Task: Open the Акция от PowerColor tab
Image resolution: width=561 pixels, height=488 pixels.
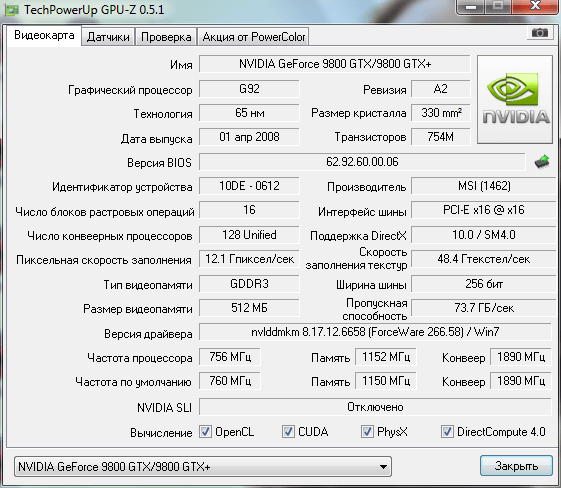Action: pyautogui.click(x=253, y=37)
